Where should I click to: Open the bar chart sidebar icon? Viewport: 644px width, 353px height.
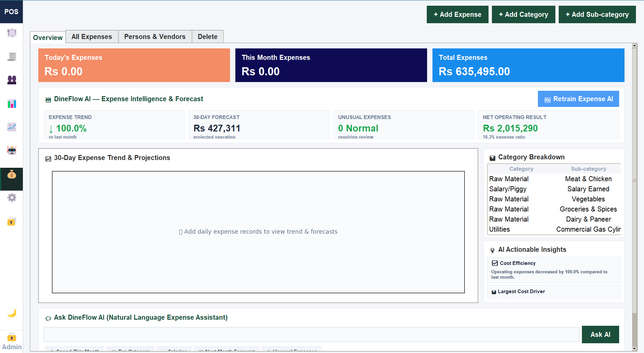[12, 104]
